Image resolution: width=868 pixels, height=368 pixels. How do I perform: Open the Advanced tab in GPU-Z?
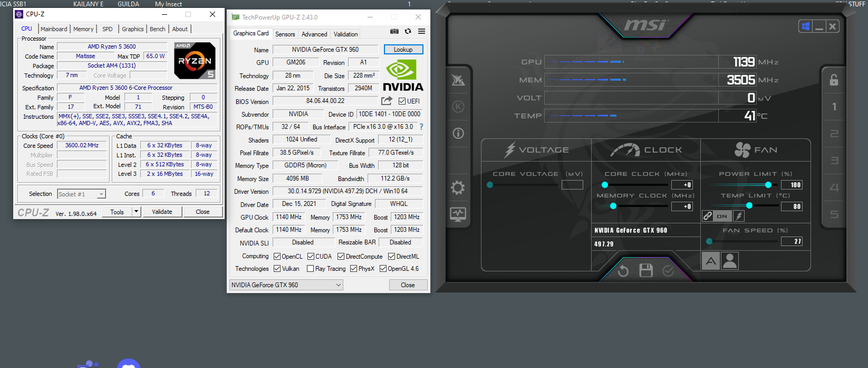[x=314, y=34]
